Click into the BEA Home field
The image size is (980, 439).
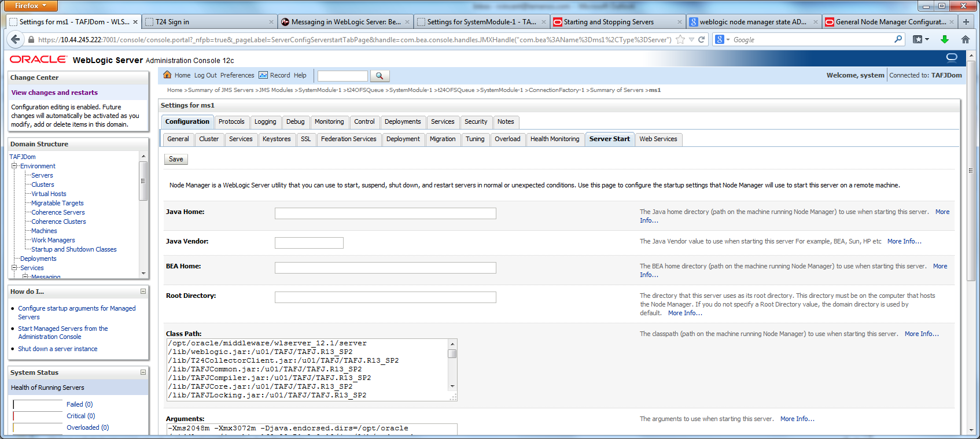(x=385, y=268)
